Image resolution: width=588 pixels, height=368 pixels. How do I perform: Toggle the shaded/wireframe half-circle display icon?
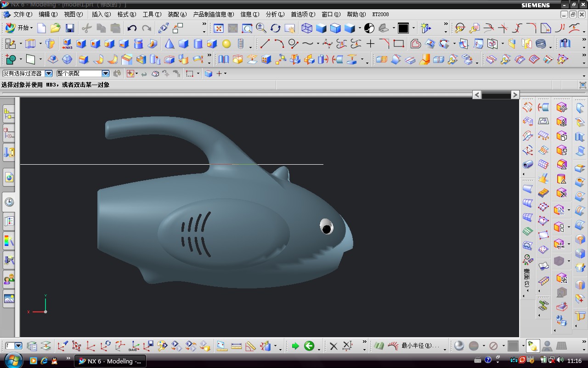(x=369, y=28)
